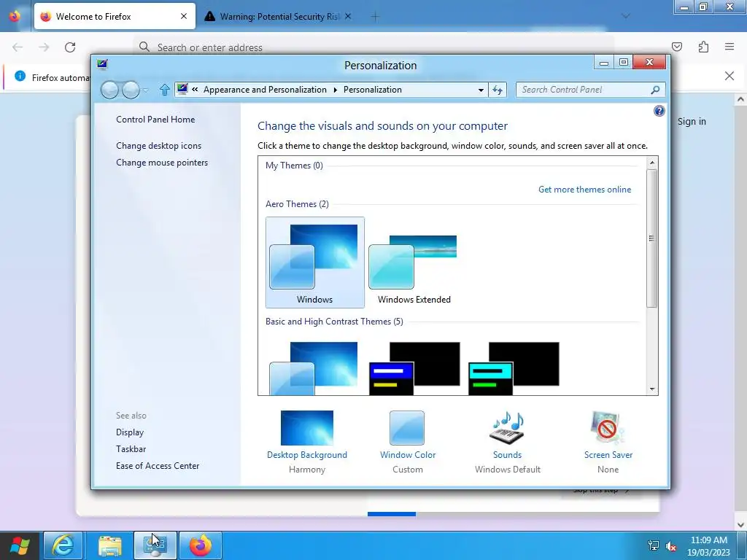The width and height of the screenshot is (747, 560).
Task: Close the Warning: Potential Security Risk tab
Action: coord(348,16)
